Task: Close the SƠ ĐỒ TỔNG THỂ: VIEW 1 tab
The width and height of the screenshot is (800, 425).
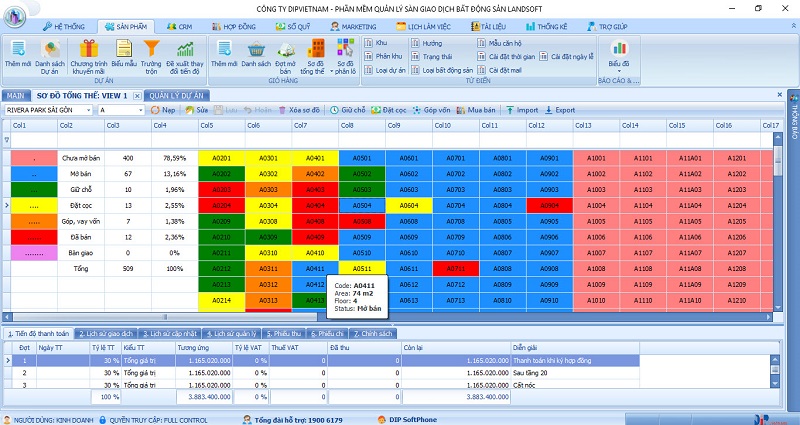Action: [x=137, y=96]
